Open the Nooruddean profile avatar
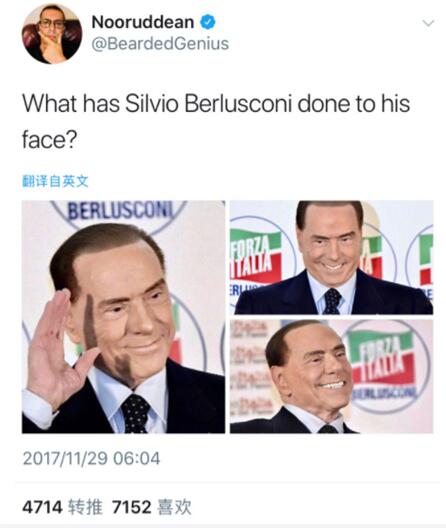The width and height of the screenshot is (446, 528). [52, 34]
